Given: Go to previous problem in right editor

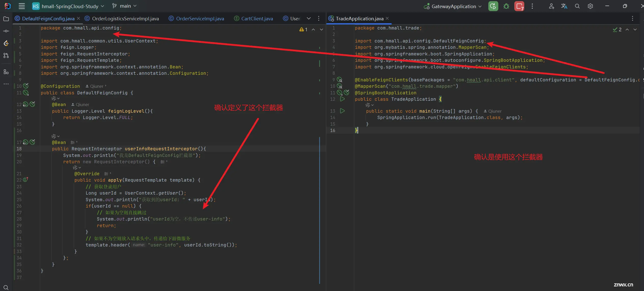Looking at the screenshot, I should [627, 30].
